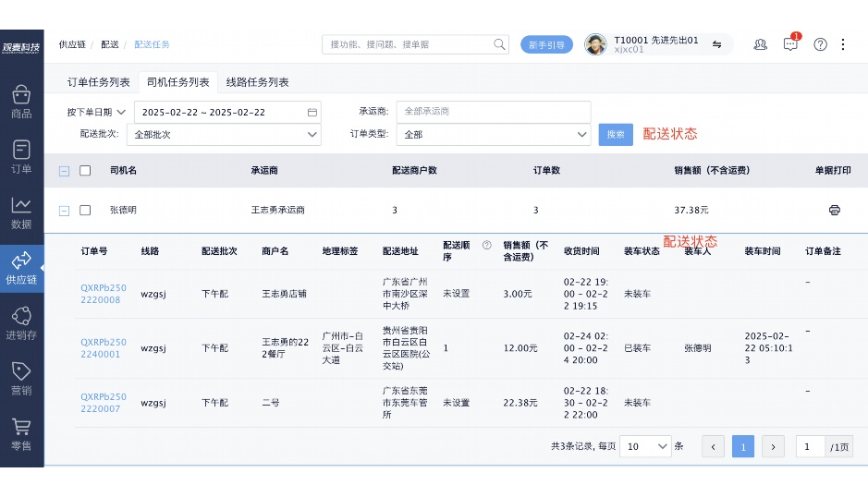Click the 承运商 input field
The height and width of the screenshot is (497, 868).
(x=493, y=112)
